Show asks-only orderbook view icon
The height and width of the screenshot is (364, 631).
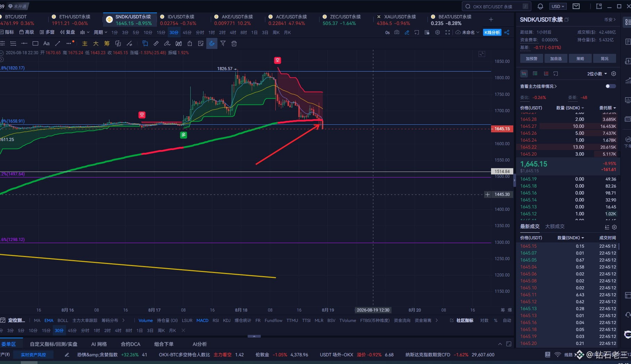(546, 74)
